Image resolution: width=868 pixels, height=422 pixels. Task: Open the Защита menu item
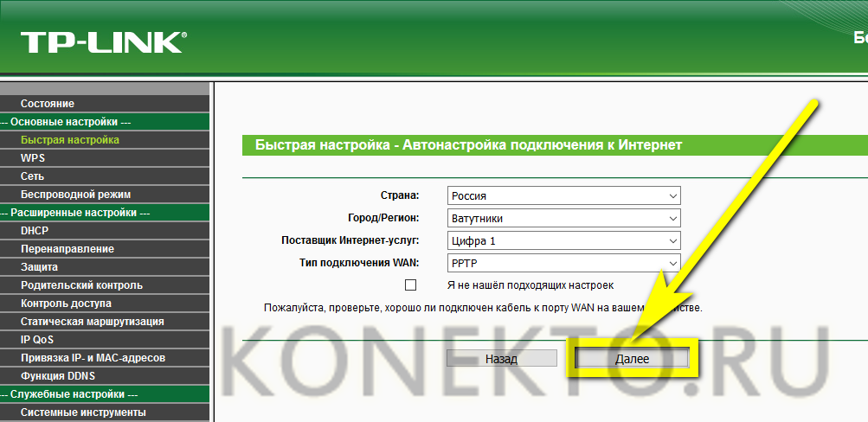105,267
